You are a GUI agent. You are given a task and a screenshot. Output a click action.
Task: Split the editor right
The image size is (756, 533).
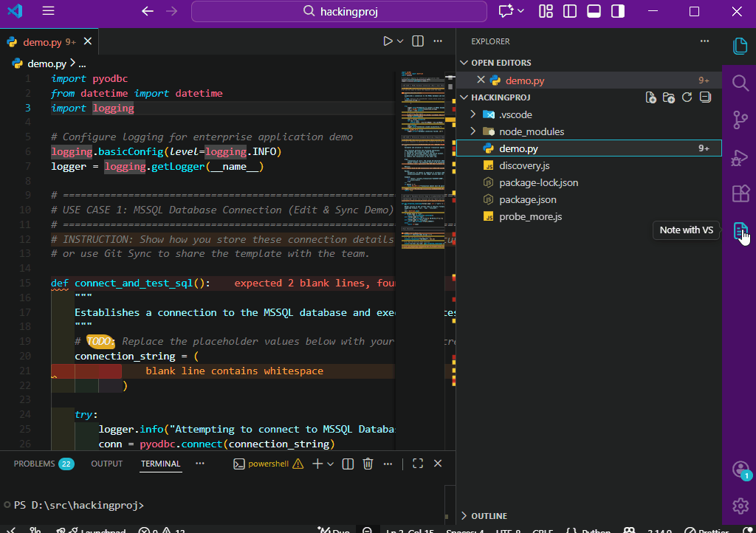pos(418,41)
